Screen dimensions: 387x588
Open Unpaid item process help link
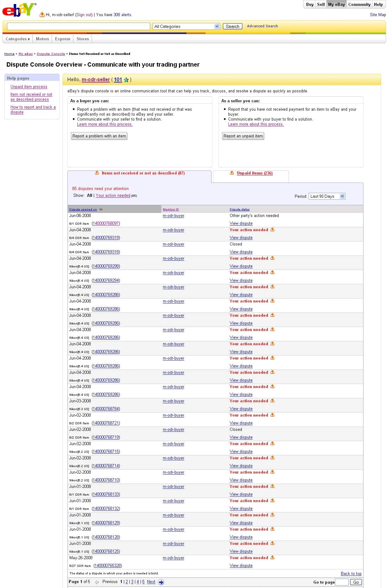[x=29, y=87]
